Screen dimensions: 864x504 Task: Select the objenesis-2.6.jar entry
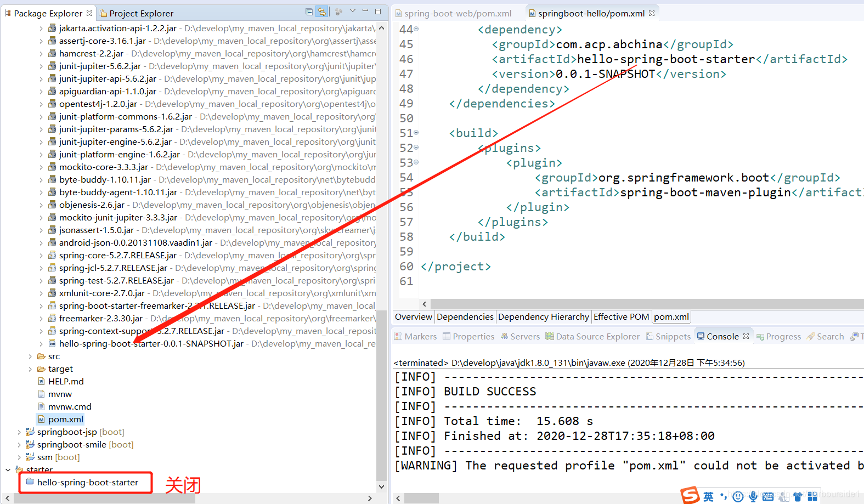(x=92, y=205)
